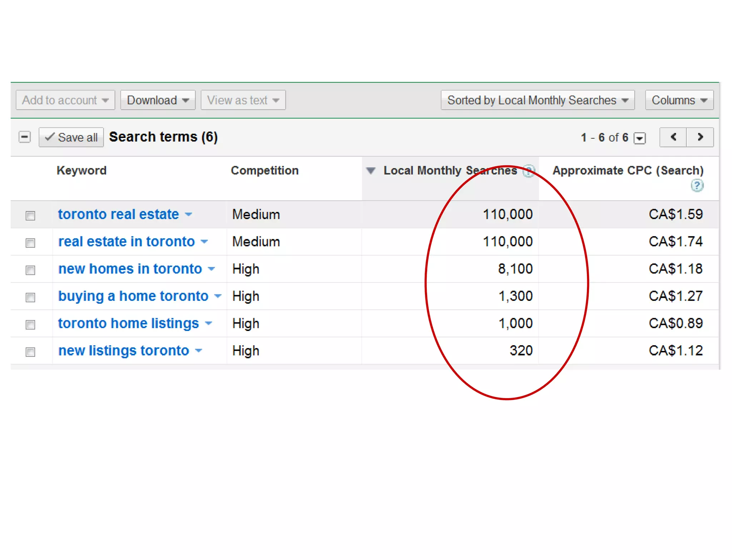Sort by the Competition column header
Screen dimensions: 732x560
(x=264, y=170)
